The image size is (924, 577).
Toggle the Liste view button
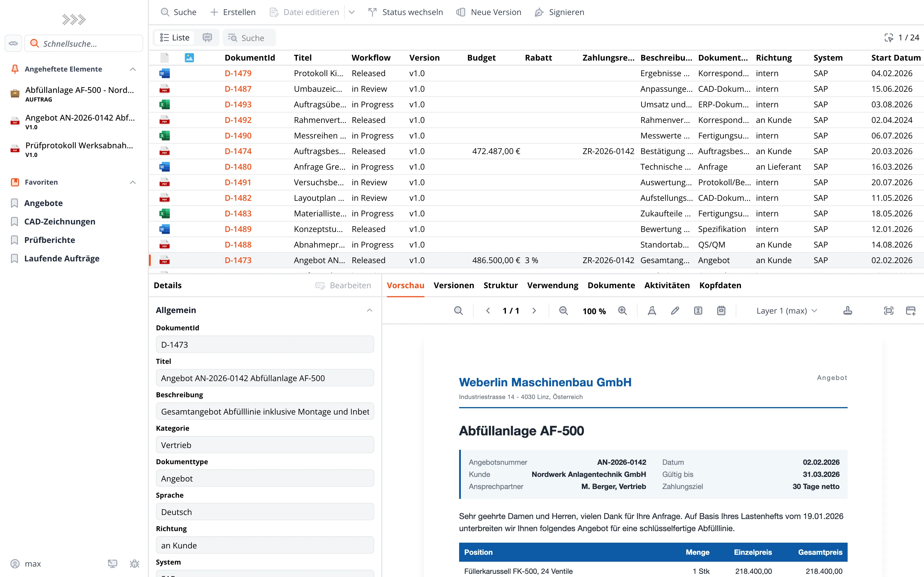[175, 38]
